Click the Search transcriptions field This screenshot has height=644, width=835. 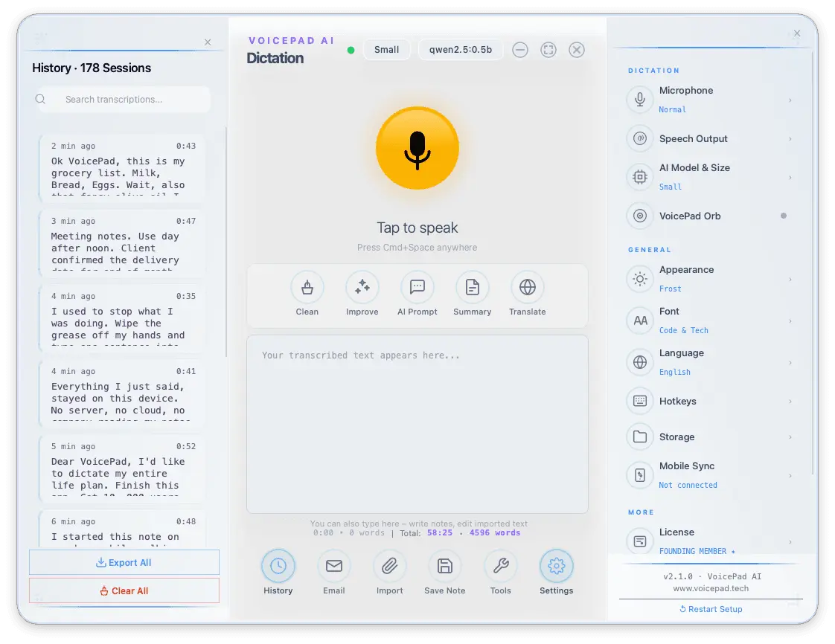tap(124, 99)
